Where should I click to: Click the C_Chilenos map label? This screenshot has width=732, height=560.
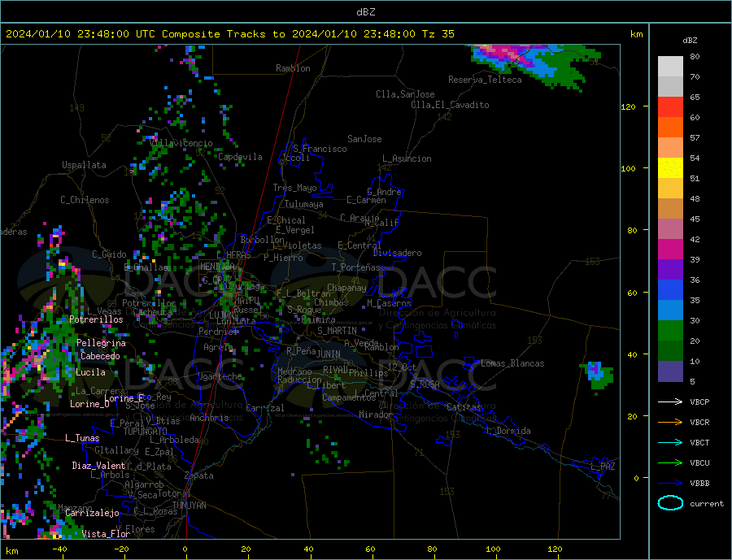pos(85,200)
